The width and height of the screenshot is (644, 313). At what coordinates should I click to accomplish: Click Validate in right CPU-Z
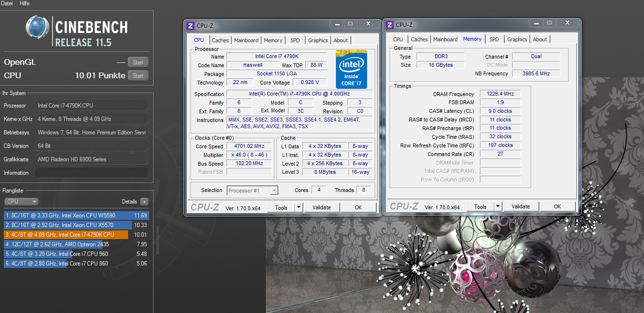(521, 207)
